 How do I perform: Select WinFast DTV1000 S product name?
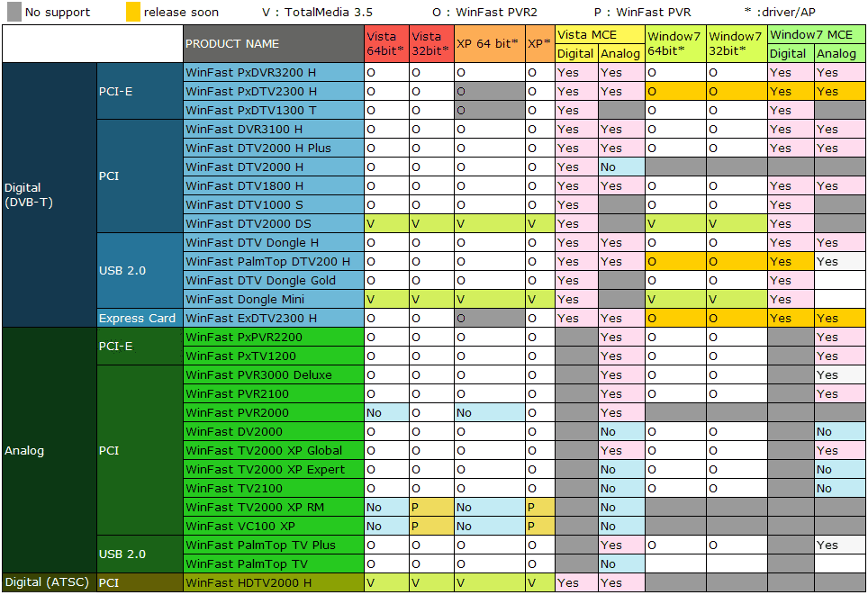[x=274, y=204]
